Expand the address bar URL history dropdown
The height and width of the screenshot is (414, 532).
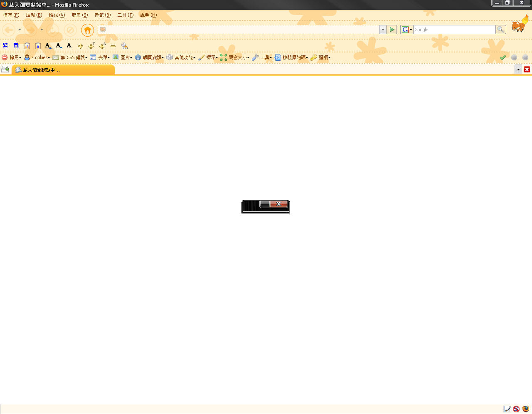coord(383,30)
